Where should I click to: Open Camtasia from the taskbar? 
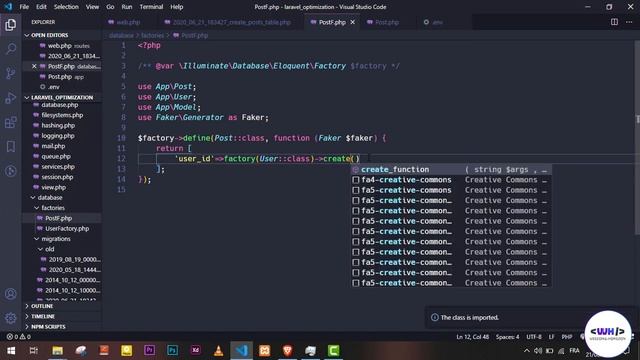[x=333, y=351]
